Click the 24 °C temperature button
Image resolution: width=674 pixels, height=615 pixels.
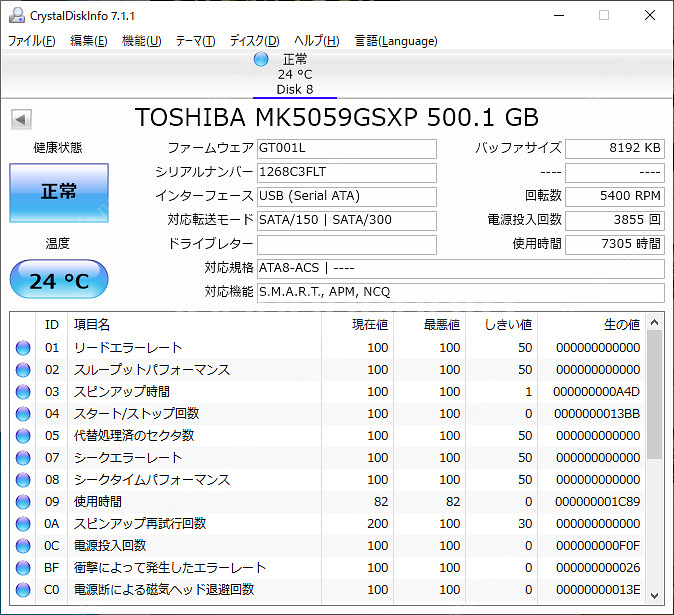(x=59, y=279)
